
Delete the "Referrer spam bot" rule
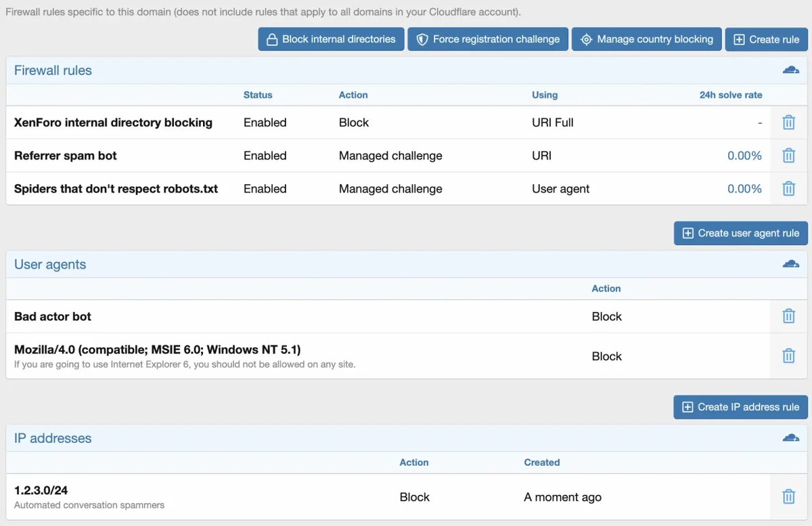click(788, 155)
